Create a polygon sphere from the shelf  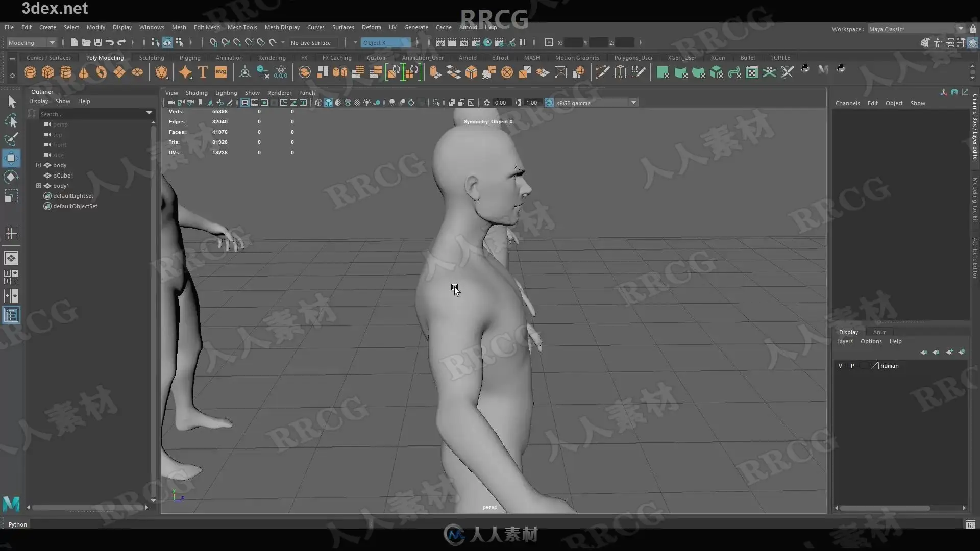[30, 72]
